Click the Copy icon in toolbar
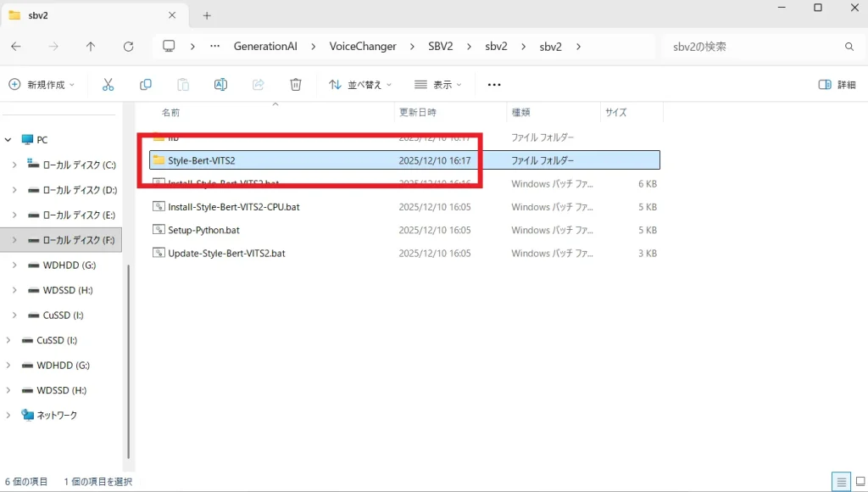868x492 pixels. point(146,85)
